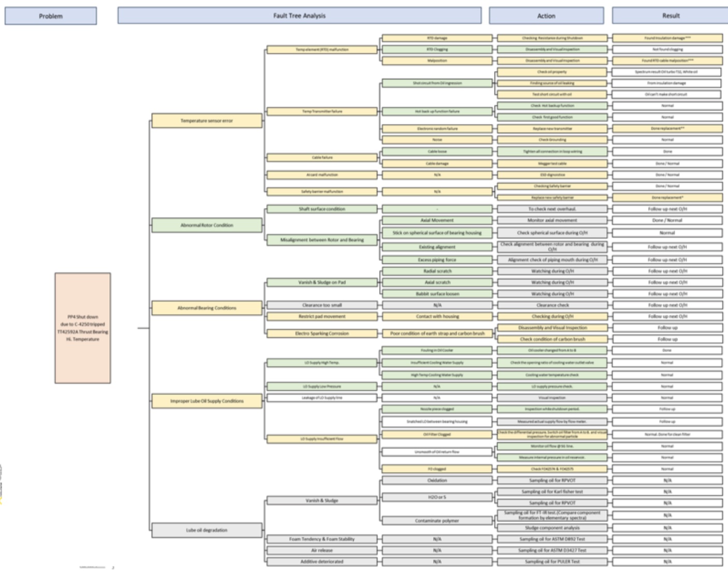Click the Action column header
The height and width of the screenshot is (575, 728).
546,16
